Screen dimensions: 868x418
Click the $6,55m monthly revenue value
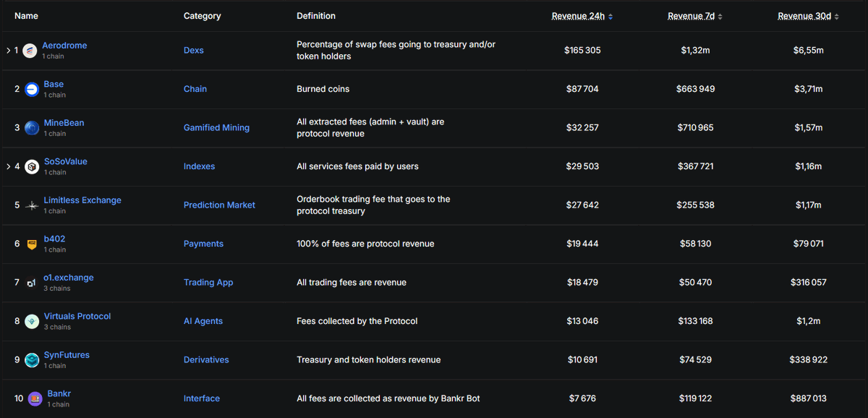point(809,51)
